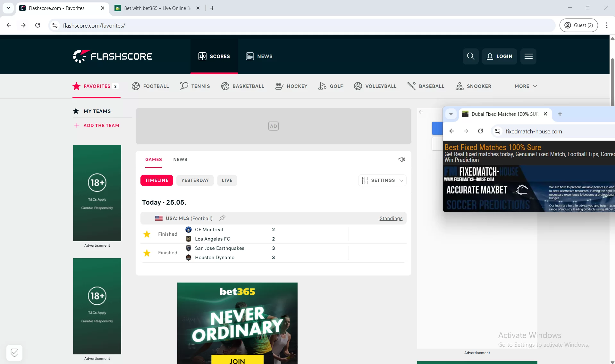Image resolution: width=615 pixels, height=364 pixels.
Task: Click the Login button
Action: [x=499, y=56]
